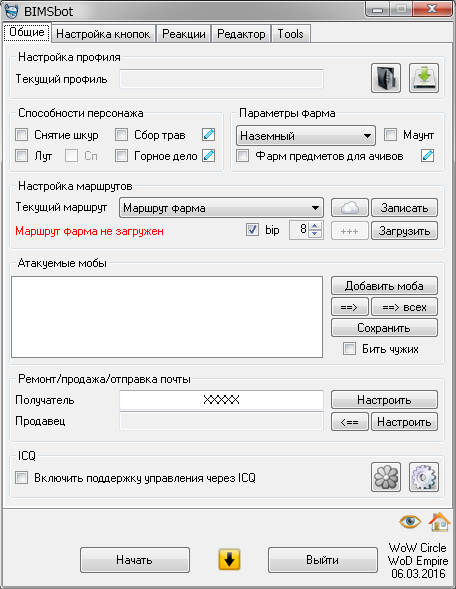Click the cloud icon next to route dropdown
Viewport: 456px width, 589px height.
pos(349,208)
